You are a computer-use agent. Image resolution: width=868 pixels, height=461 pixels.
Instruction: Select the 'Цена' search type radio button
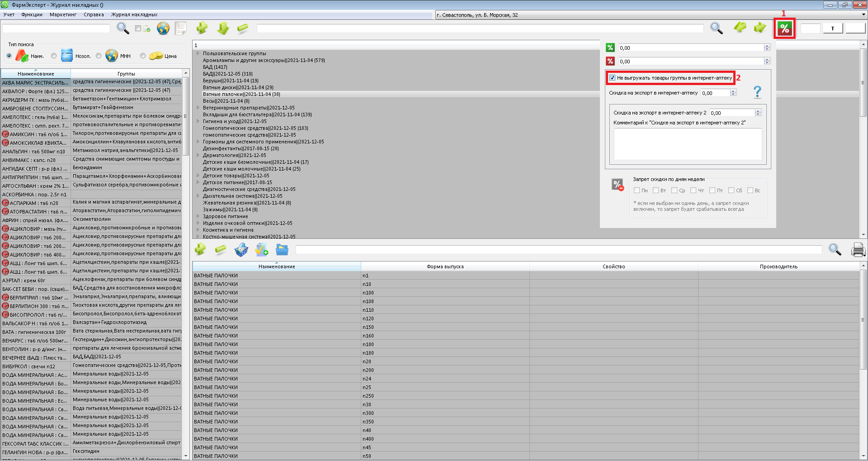(x=143, y=56)
